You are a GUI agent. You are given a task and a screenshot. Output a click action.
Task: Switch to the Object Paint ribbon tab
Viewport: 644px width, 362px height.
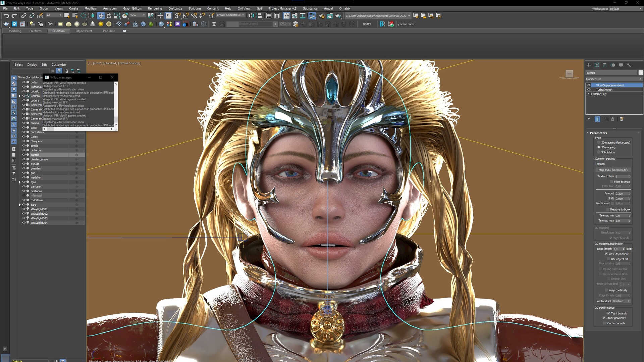pos(84,31)
